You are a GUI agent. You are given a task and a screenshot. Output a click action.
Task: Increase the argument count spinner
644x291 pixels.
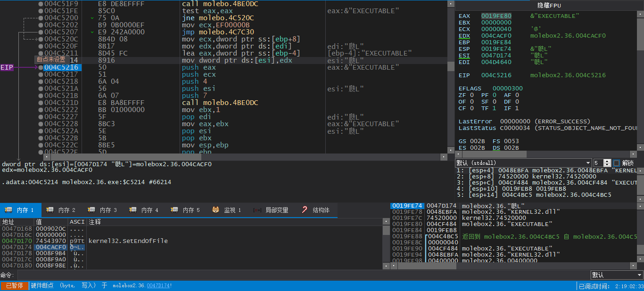pyautogui.click(x=607, y=161)
